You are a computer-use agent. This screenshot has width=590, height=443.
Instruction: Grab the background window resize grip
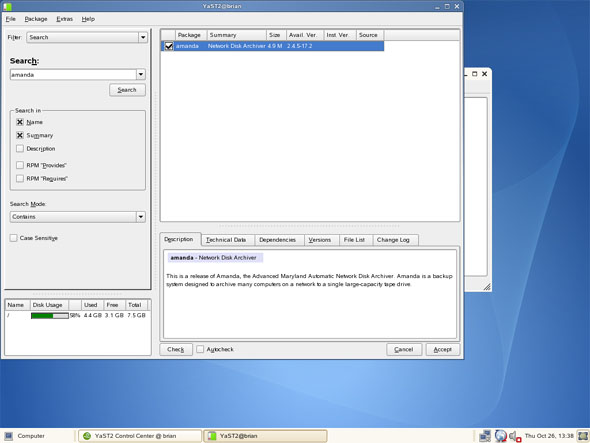tap(487, 287)
